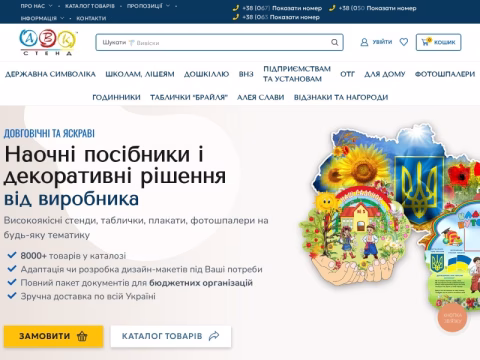The image size is (480, 360).
Task: Click the "8000+ товарів у каталозі" line
Action: click(x=73, y=256)
